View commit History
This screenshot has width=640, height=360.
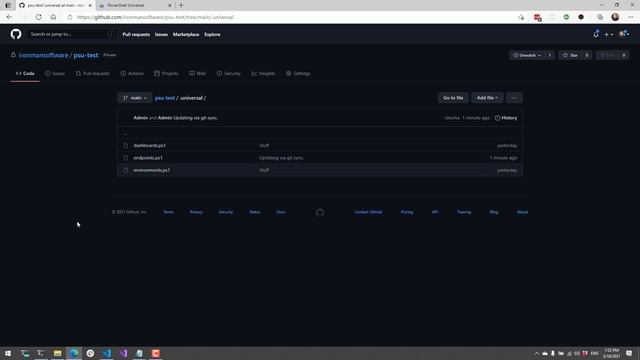[x=506, y=118]
